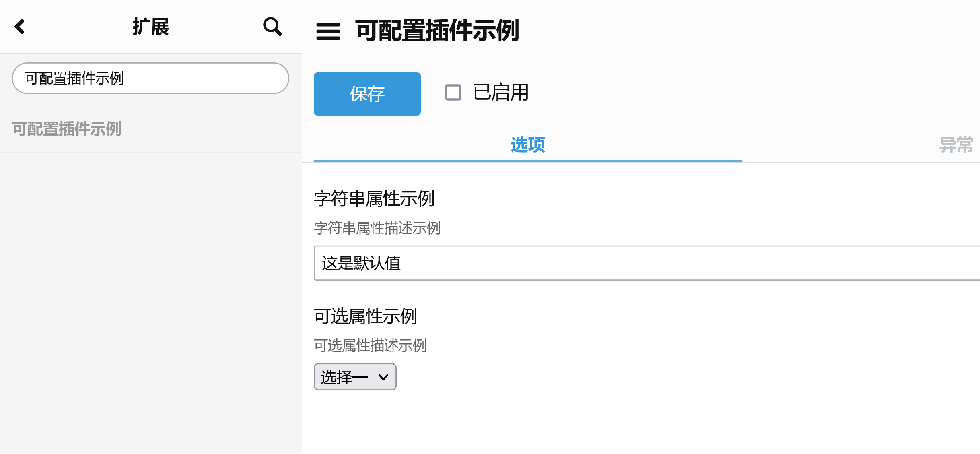Image resolution: width=980 pixels, height=454 pixels.
Task: Click the back arrow in the 扩展 header
Action: coord(20,27)
